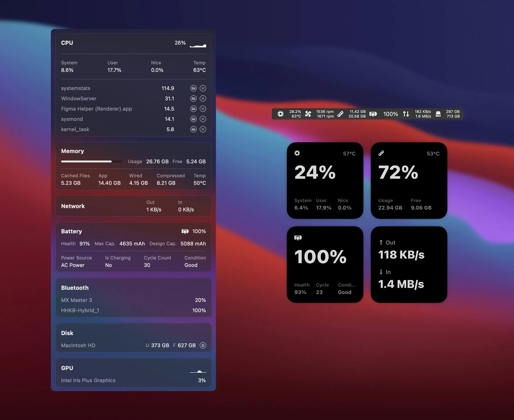Eject the Macintosh HD disk
Screen dimensions: 514x420
point(203,345)
